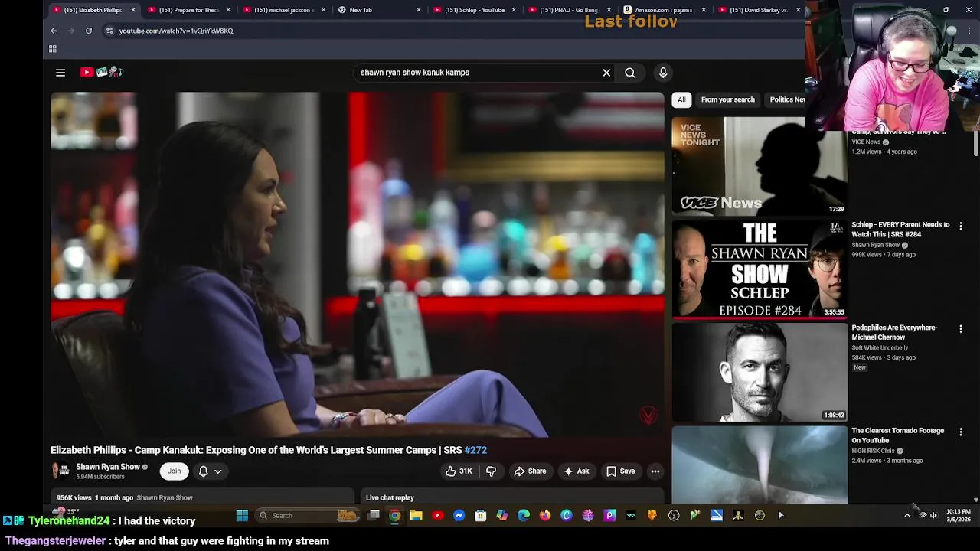
Task: Select the From your search chip
Action: 728,99
